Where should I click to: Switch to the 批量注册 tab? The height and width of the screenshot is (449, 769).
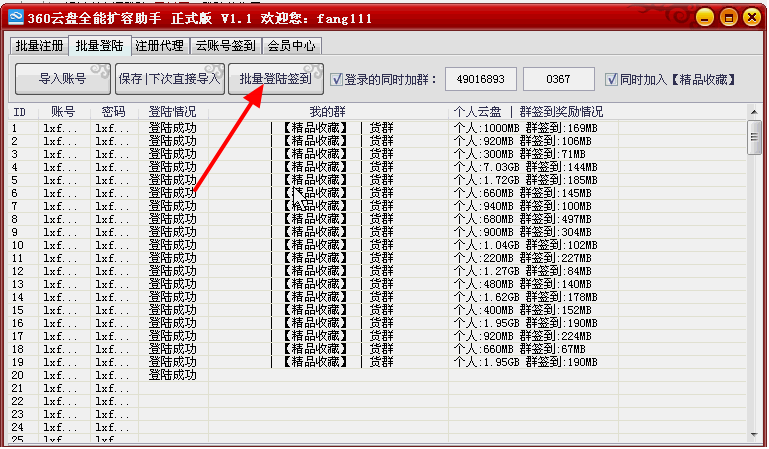tap(39, 46)
